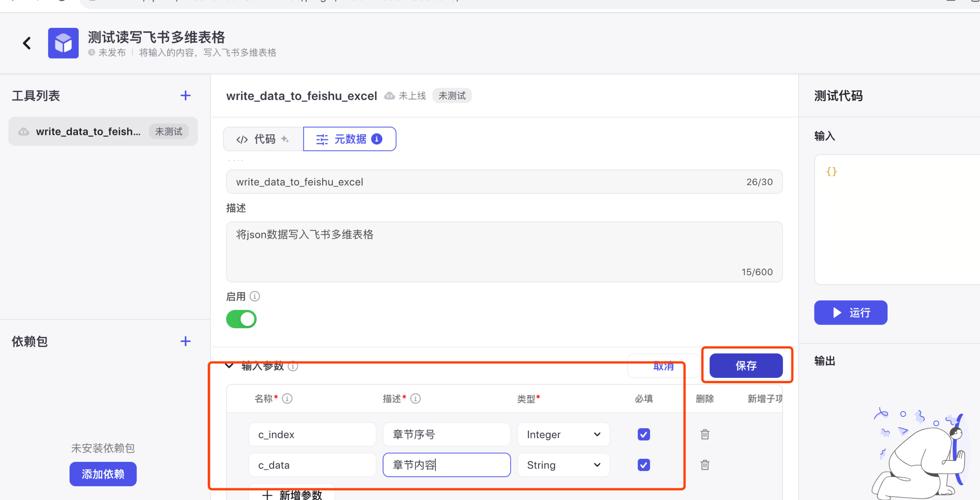980x500 pixels.
Task: Click the info icon beside 名称 column
Action: click(287, 398)
